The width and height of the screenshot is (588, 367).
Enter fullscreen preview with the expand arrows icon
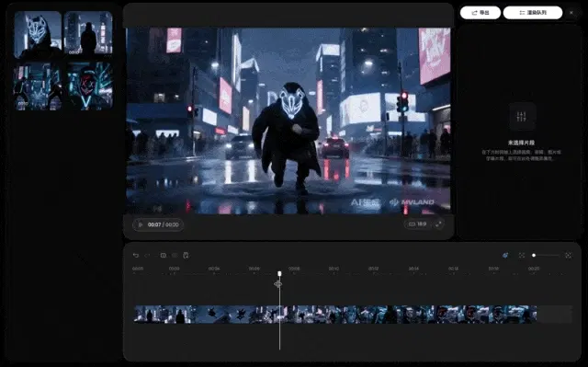point(438,224)
